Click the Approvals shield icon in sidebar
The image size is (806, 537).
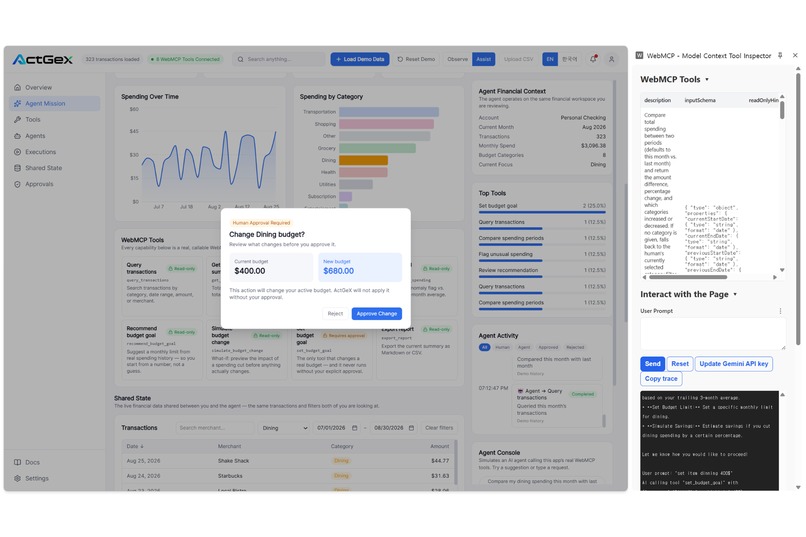coord(17,184)
